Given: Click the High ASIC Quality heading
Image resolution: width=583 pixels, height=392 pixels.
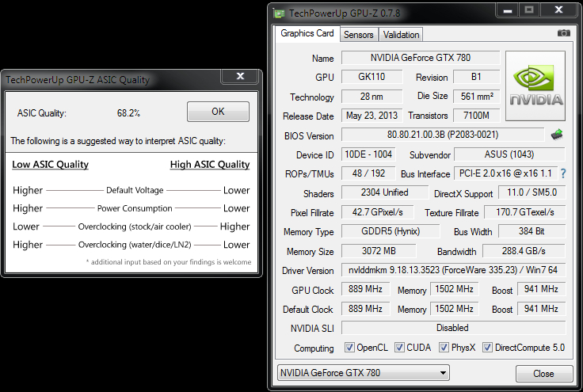Looking at the screenshot, I should pyautogui.click(x=210, y=164).
